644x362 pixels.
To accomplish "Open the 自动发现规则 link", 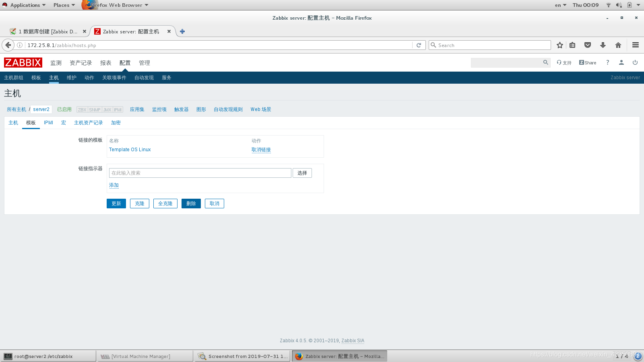I will (x=228, y=109).
